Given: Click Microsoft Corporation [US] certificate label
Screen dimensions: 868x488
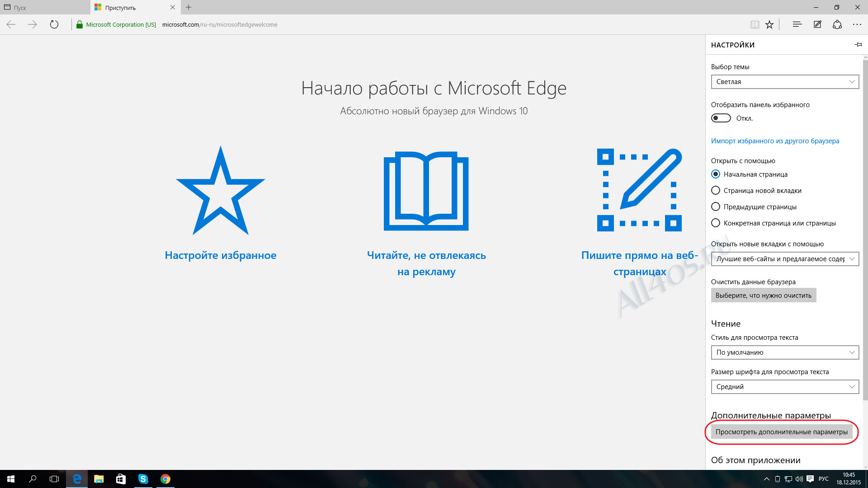Looking at the screenshot, I should point(121,24).
